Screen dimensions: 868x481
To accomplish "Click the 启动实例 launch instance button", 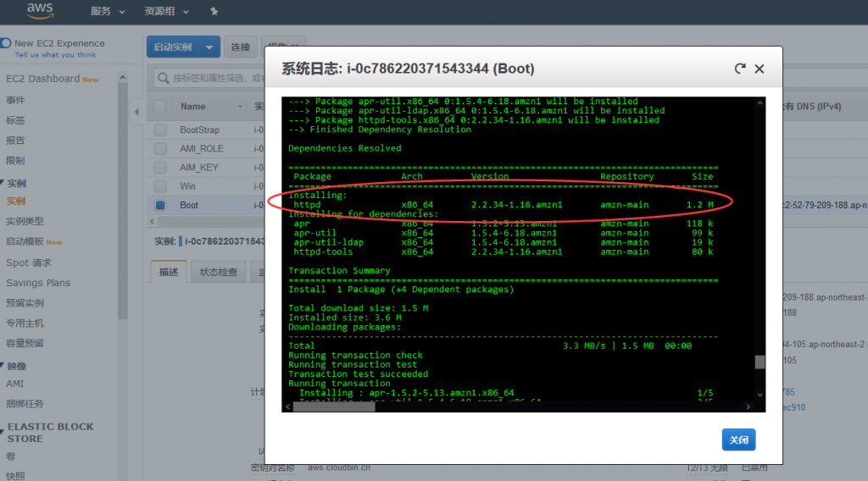I will click(172, 47).
